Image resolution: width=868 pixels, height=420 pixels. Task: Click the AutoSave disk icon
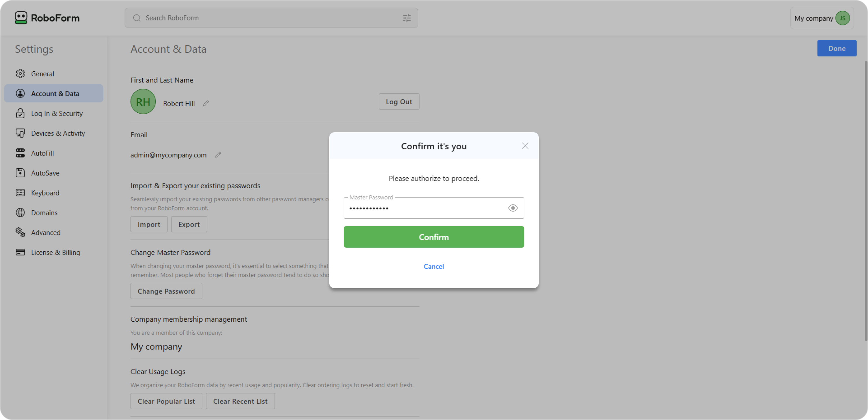[20, 173]
